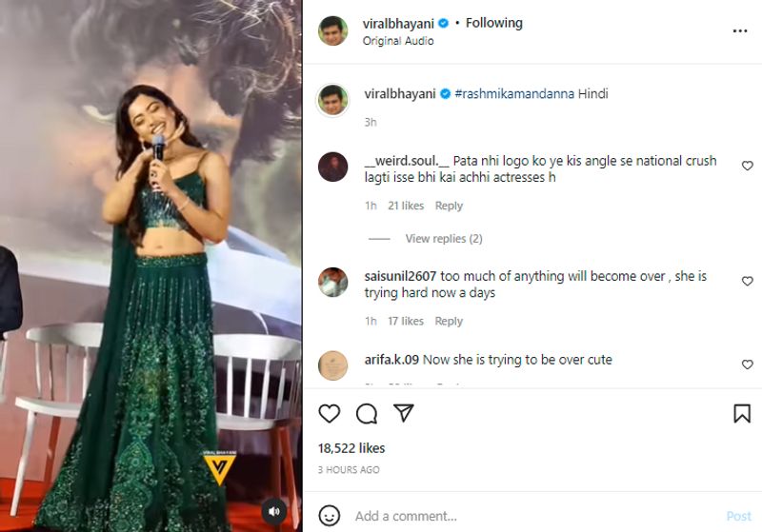The height and width of the screenshot is (532, 762).
Task: Mute or unmute the video audio
Action: [274, 510]
